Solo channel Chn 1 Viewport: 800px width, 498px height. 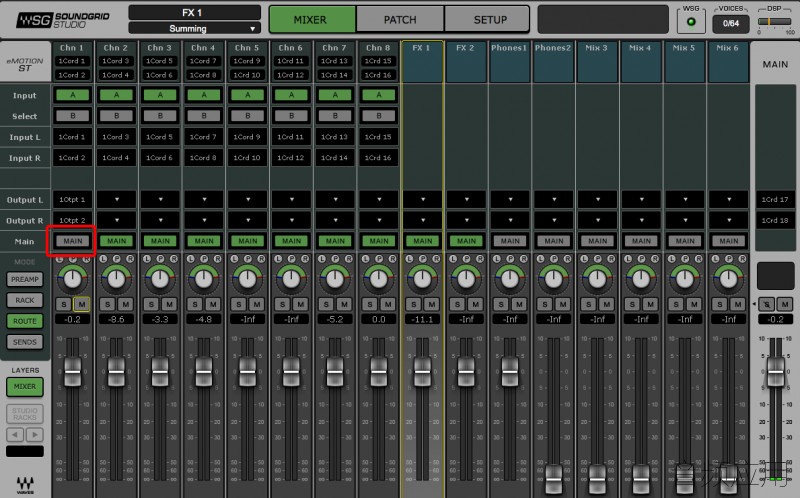click(64, 305)
